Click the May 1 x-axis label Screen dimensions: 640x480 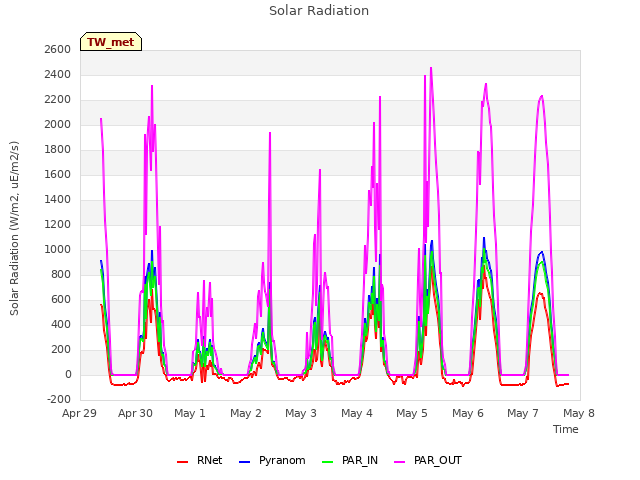[190, 413]
